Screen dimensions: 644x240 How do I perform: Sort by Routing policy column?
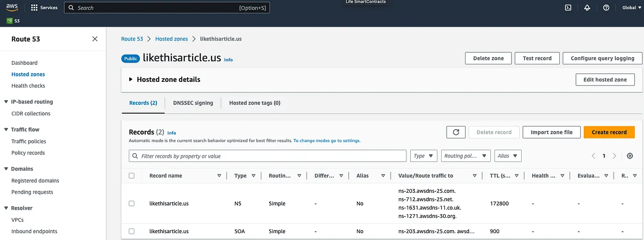pos(299,176)
